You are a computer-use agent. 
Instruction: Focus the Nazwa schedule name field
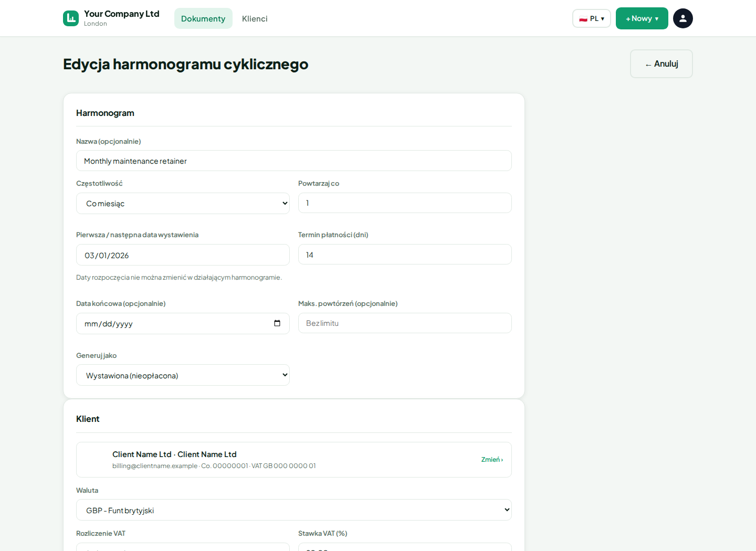pos(294,161)
